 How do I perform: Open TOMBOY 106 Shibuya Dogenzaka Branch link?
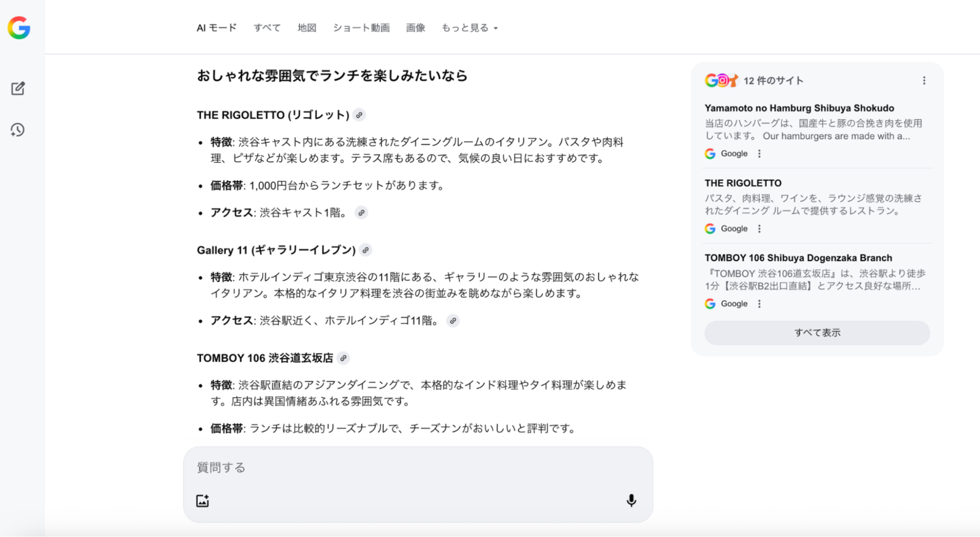(x=798, y=257)
